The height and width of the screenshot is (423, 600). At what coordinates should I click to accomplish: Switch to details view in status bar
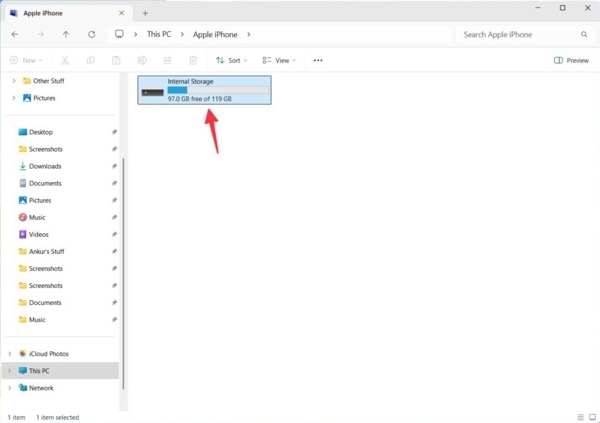click(x=579, y=417)
